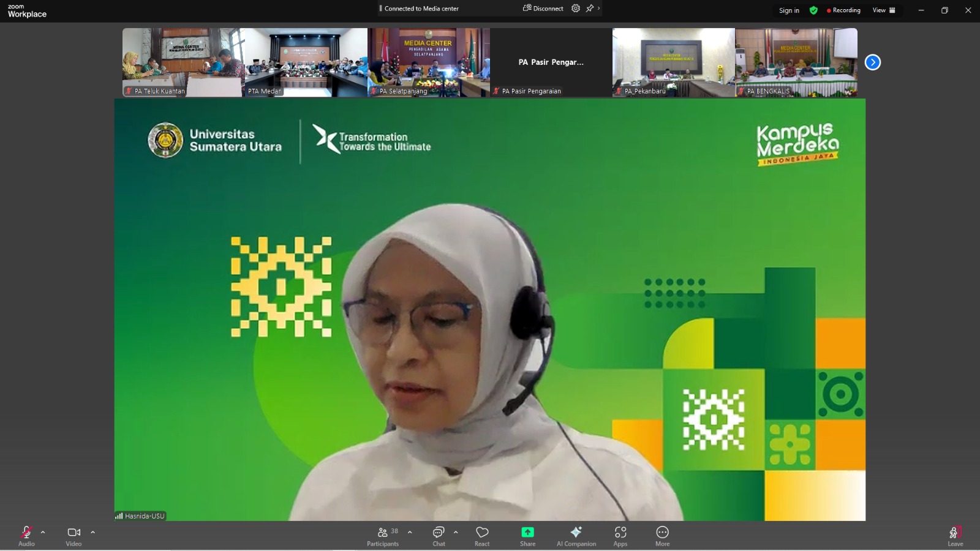Open the Participants panel
This screenshot has height=551, width=980.
[383, 536]
